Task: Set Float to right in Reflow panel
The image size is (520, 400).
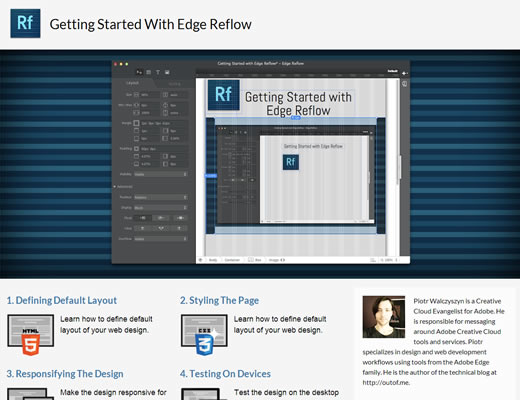Action: 180,218
